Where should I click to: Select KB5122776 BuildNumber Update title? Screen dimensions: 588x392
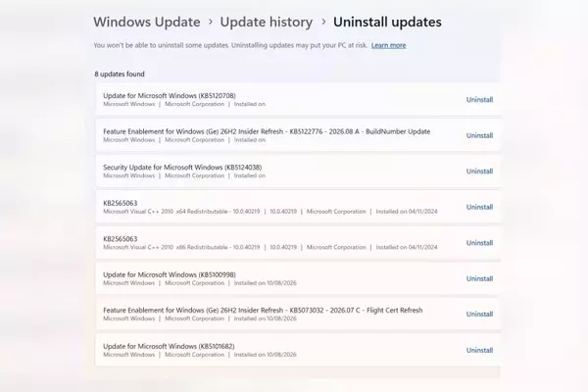click(267, 131)
